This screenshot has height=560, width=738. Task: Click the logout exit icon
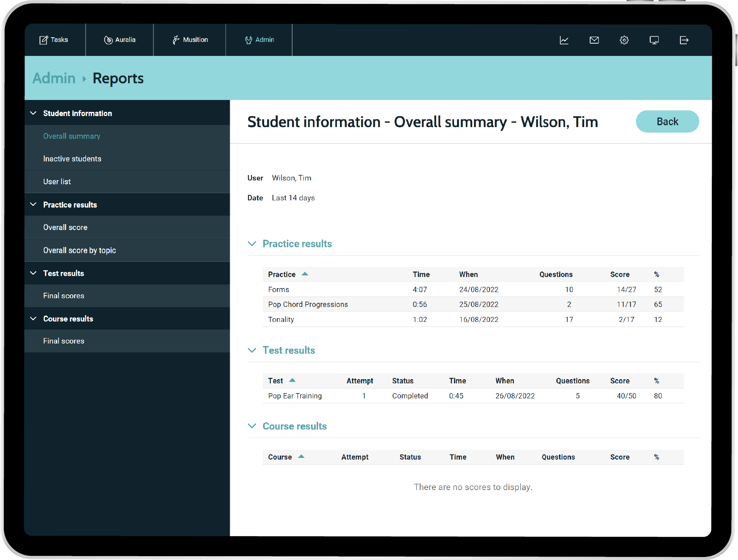684,40
